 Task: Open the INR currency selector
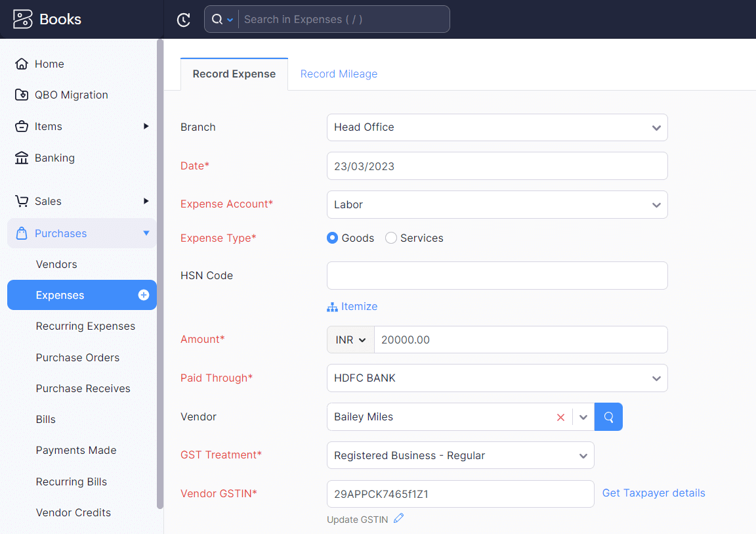(x=350, y=340)
